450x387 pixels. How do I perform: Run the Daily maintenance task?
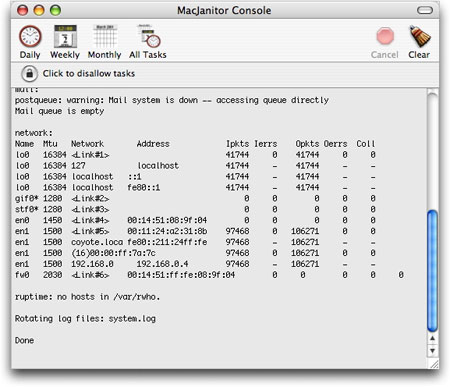click(x=30, y=42)
